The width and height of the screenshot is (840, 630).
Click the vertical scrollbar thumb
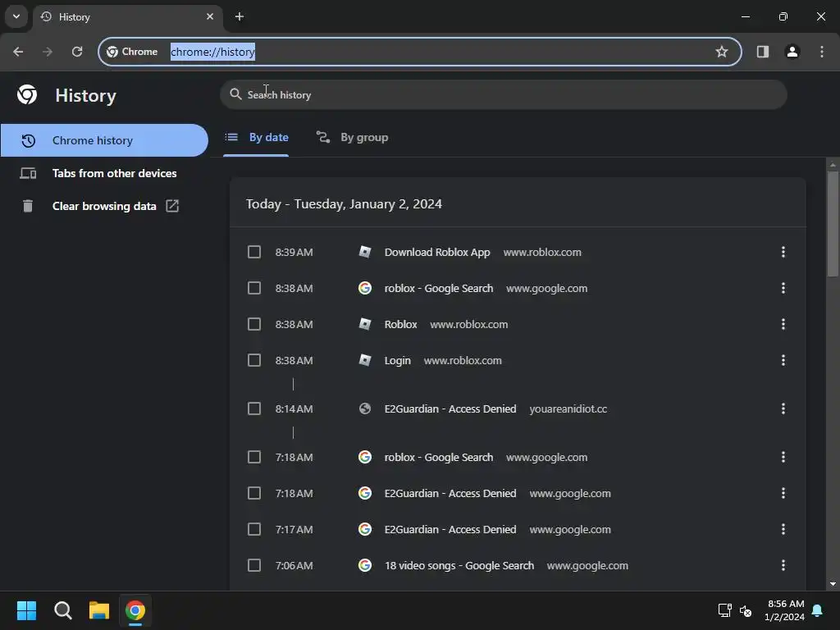833,224
